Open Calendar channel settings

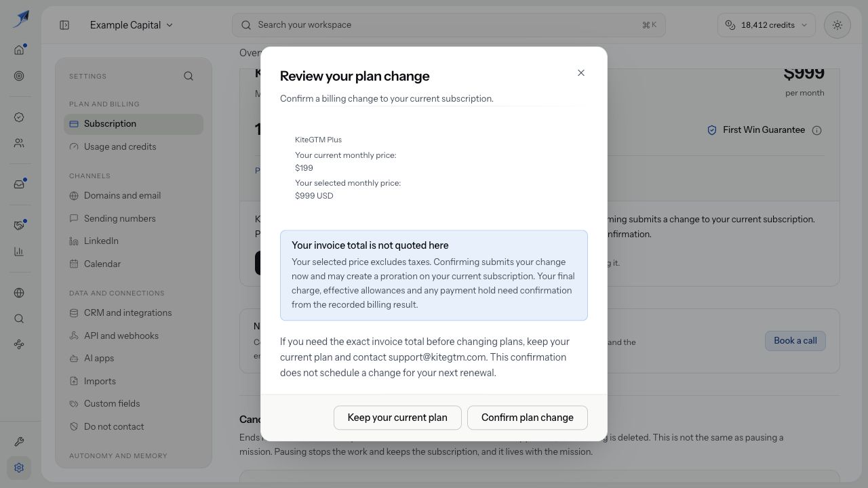click(x=134, y=264)
